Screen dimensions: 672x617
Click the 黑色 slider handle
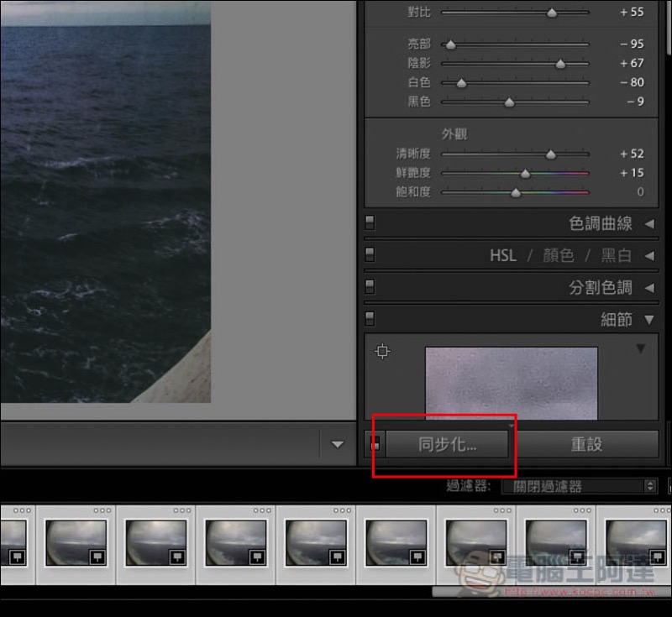509,102
